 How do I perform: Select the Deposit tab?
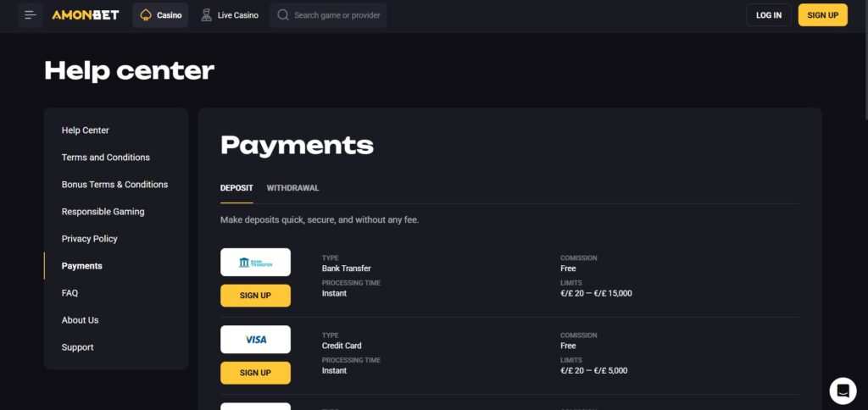point(236,188)
